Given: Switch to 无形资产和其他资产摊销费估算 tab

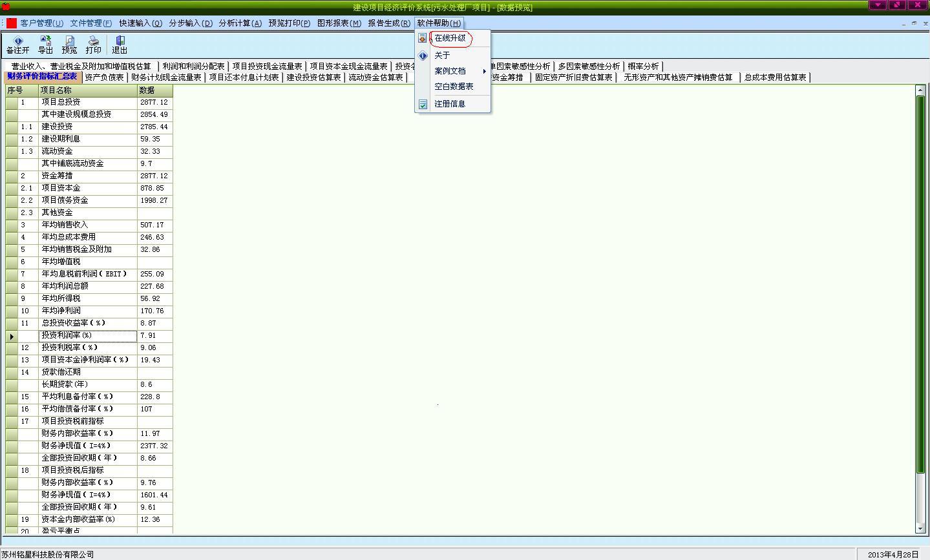Looking at the screenshot, I should click(679, 78).
